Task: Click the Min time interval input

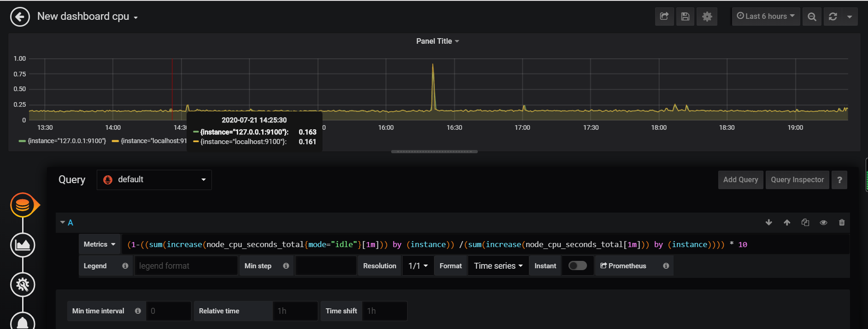Action: coord(169,311)
